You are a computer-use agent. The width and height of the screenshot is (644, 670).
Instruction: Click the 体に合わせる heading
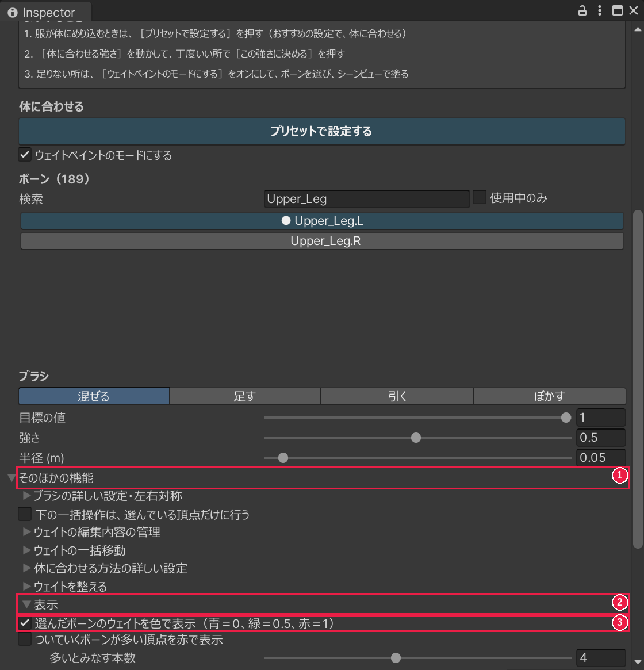pos(51,106)
